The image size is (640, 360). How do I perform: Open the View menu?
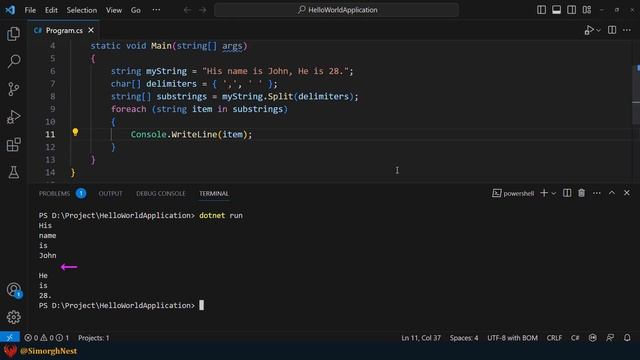pyautogui.click(x=113, y=10)
